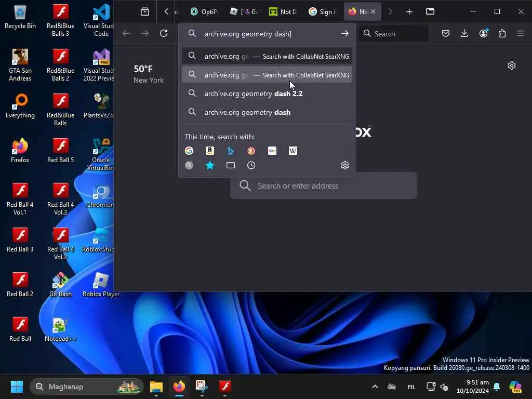Choose the highlighted second CollabNet SearXNG row

[267, 75]
